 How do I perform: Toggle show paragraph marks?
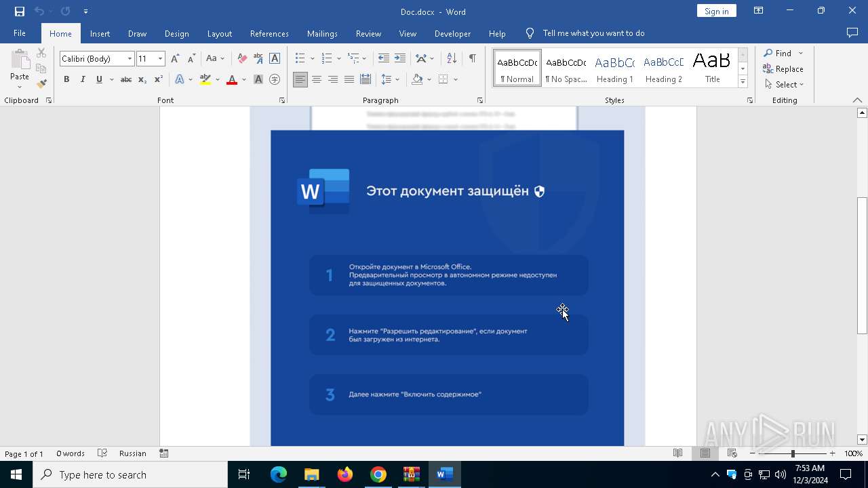click(x=472, y=59)
